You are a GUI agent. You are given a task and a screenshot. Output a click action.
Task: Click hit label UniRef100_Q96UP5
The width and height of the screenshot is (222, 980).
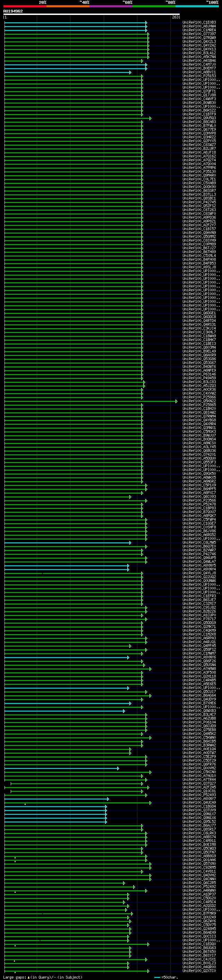[199, 558]
